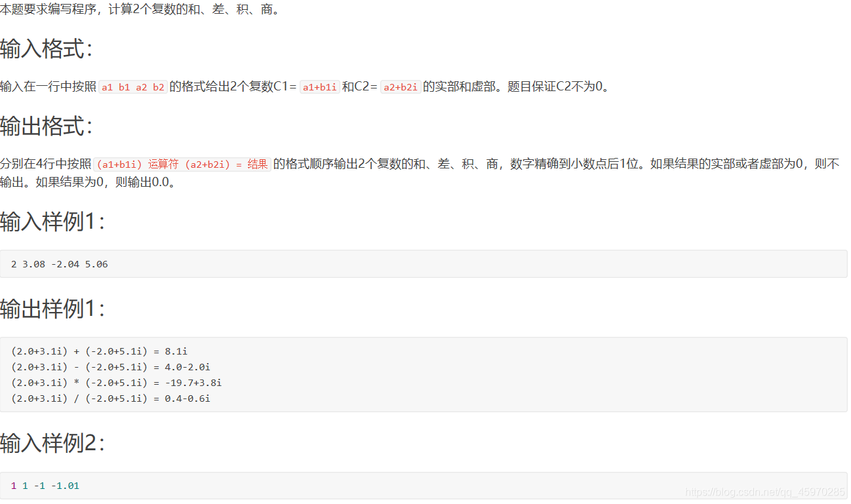Click the sum output line ending in 8.1i

(100, 351)
